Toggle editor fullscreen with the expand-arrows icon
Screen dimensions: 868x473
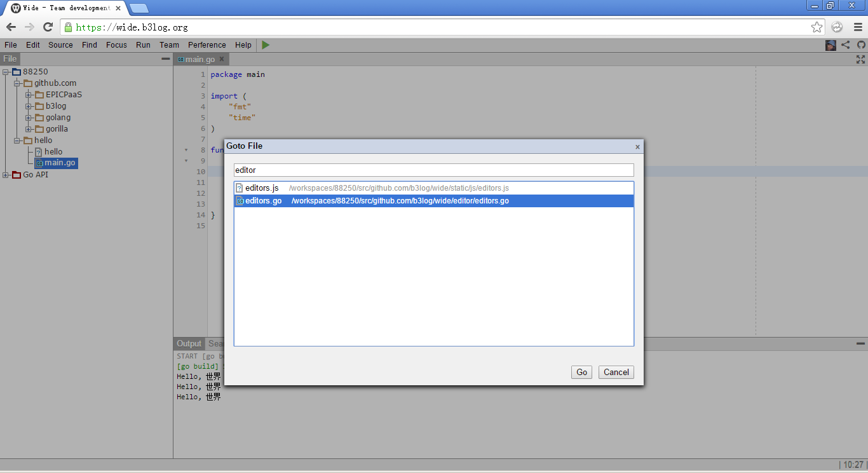click(860, 58)
